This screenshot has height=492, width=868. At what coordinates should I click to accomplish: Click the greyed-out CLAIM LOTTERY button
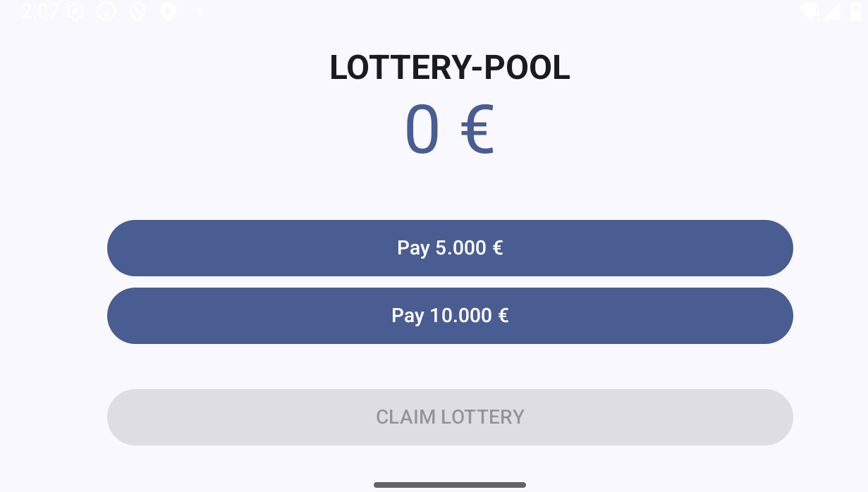pyautogui.click(x=450, y=417)
